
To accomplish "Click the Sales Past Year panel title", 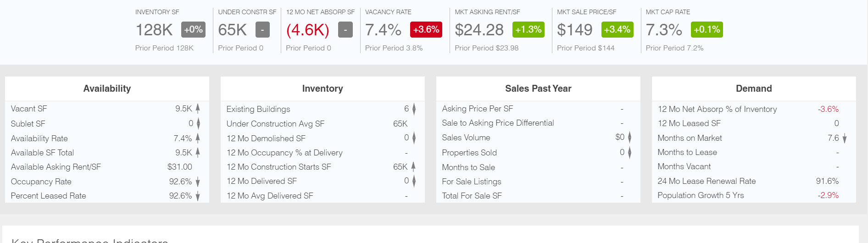I will pyautogui.click(x=538, y=88).
